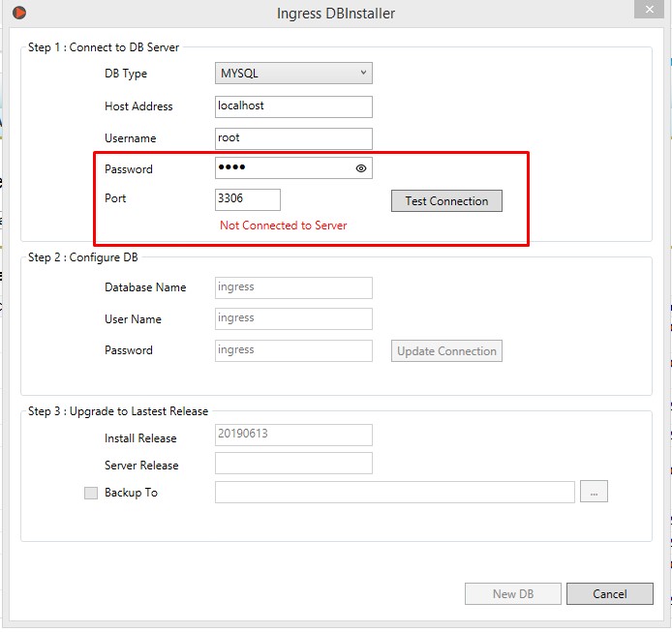Click the Update Connection button

click(x=446, y=351)
